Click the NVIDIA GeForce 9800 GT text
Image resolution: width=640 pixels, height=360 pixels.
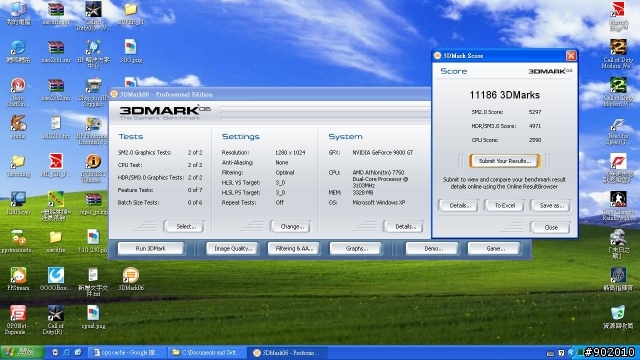[x=383, y=153]
